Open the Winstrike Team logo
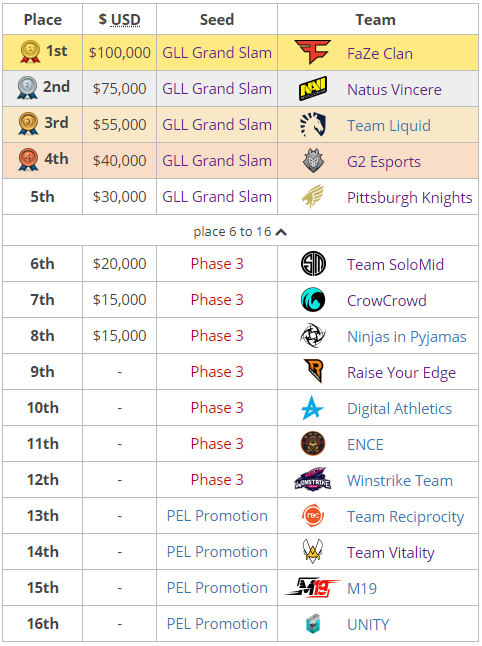Viewport: 482px width, 646px height. click(x=313, y=480)
